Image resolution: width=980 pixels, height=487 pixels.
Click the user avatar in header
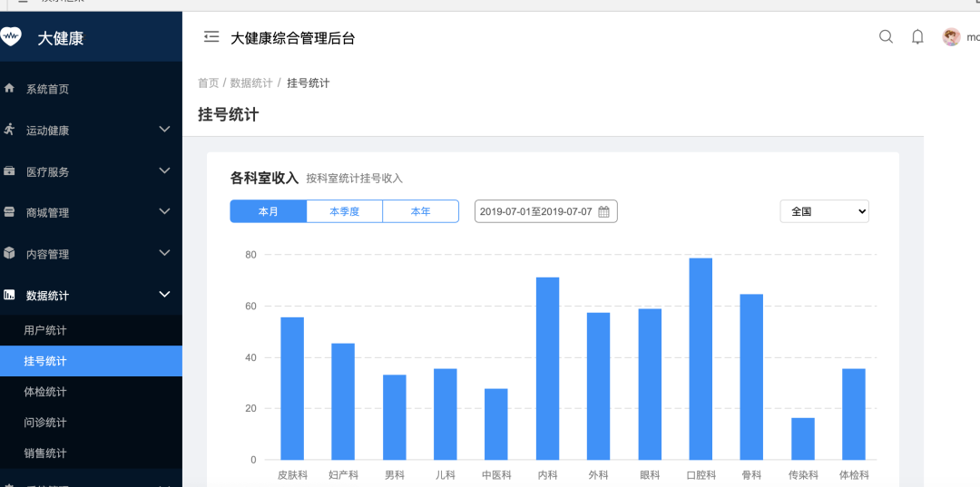tap(951, 37)
